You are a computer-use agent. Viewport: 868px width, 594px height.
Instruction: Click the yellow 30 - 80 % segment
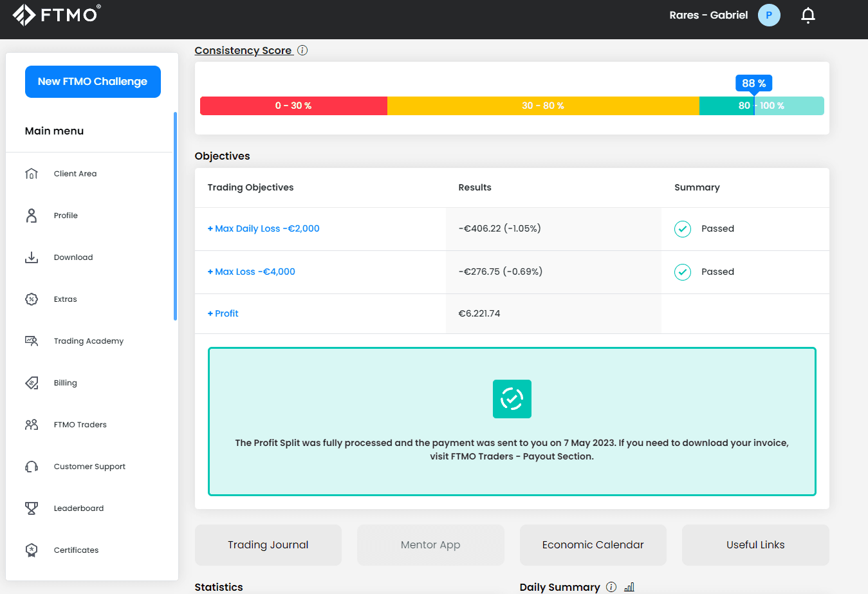point(543,106)
